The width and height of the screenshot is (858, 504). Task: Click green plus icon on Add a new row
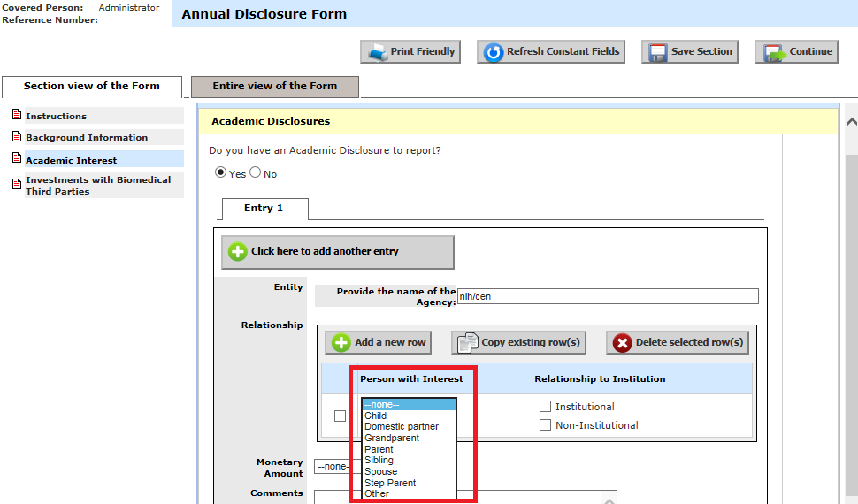pos(341,342)
